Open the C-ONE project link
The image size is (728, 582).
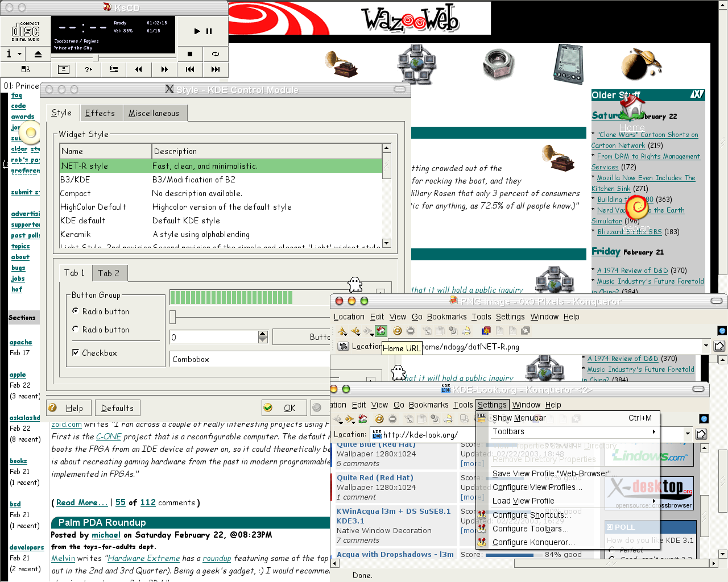(x=109, y=436)
